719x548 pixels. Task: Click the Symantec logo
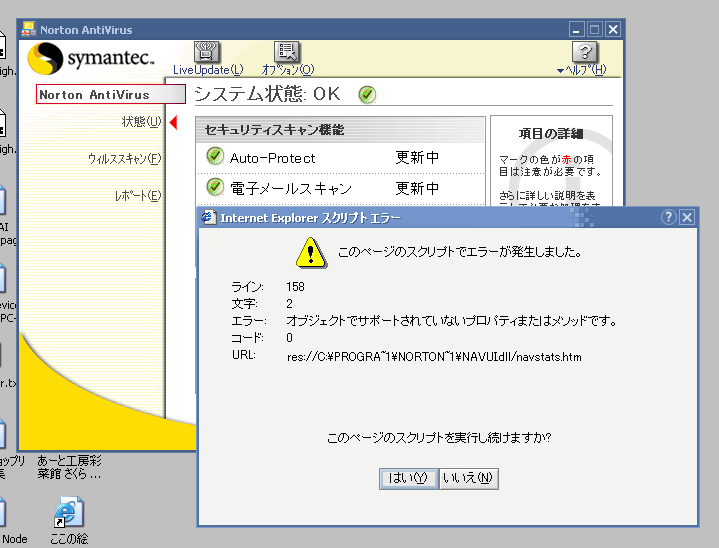(91, 58)
